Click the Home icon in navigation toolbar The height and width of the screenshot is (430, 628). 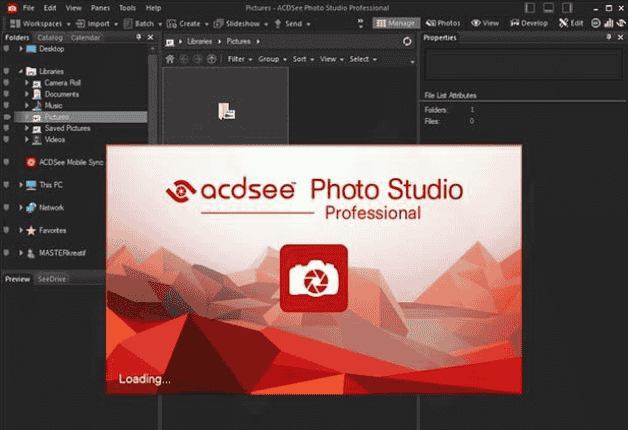click(x=170, y=59)
